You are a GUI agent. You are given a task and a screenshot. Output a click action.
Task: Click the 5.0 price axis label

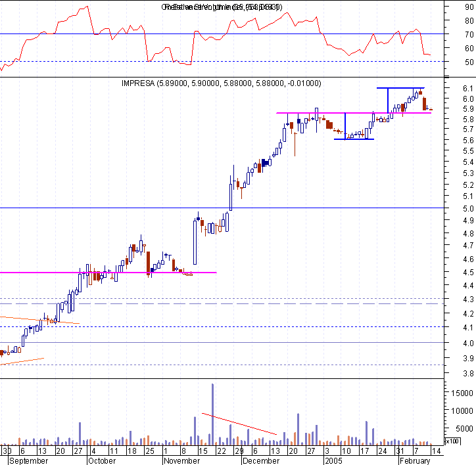click(x=468, y=208)
